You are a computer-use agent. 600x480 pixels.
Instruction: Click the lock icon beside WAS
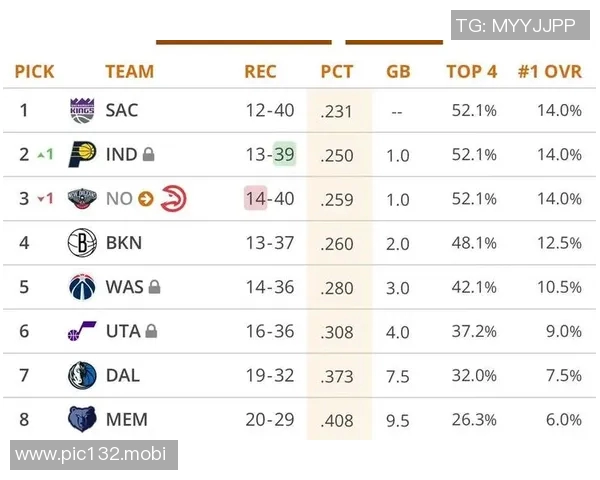(x=155, y=287)
